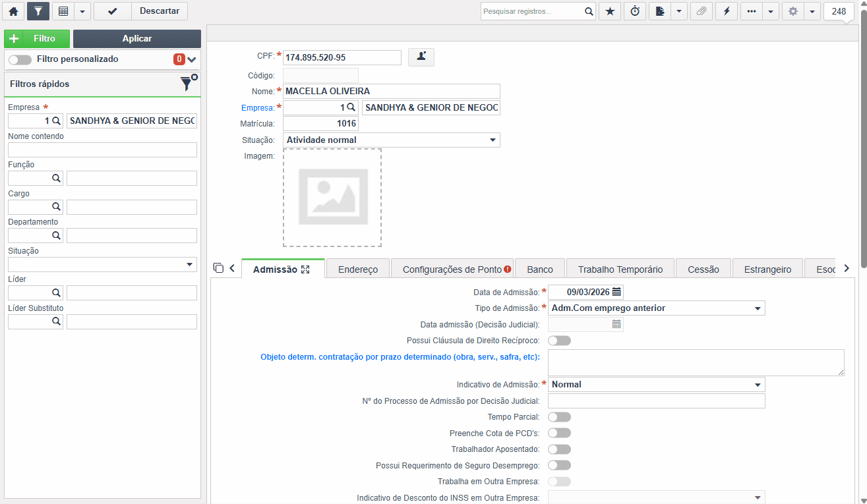Screen dimensions: 867x504
Task: Toggle Tempo Parcial switch
Action: (559, 417)
